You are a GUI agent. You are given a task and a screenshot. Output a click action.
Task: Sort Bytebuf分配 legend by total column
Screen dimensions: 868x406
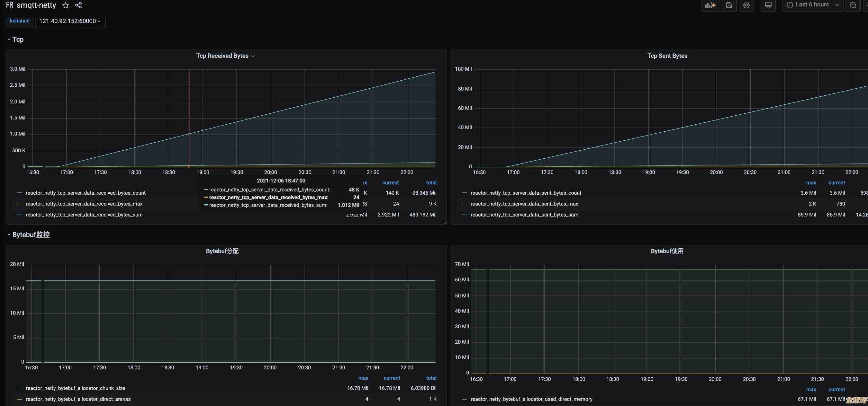(431, 378)
